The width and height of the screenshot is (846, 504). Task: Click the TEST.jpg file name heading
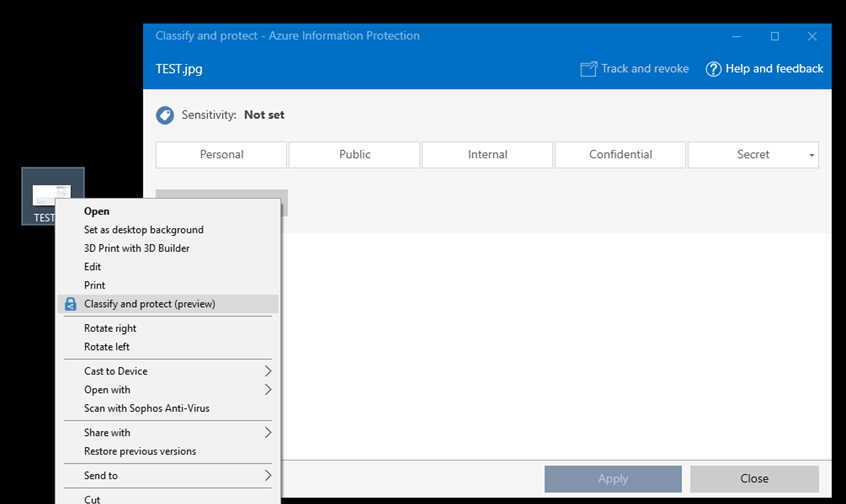pos(179,69)
